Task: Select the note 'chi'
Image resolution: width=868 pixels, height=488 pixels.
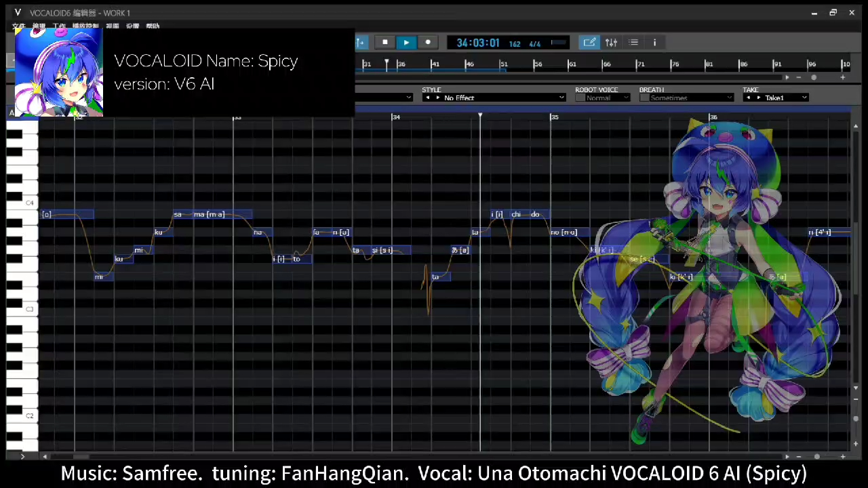Action: (x=519, y=214)
